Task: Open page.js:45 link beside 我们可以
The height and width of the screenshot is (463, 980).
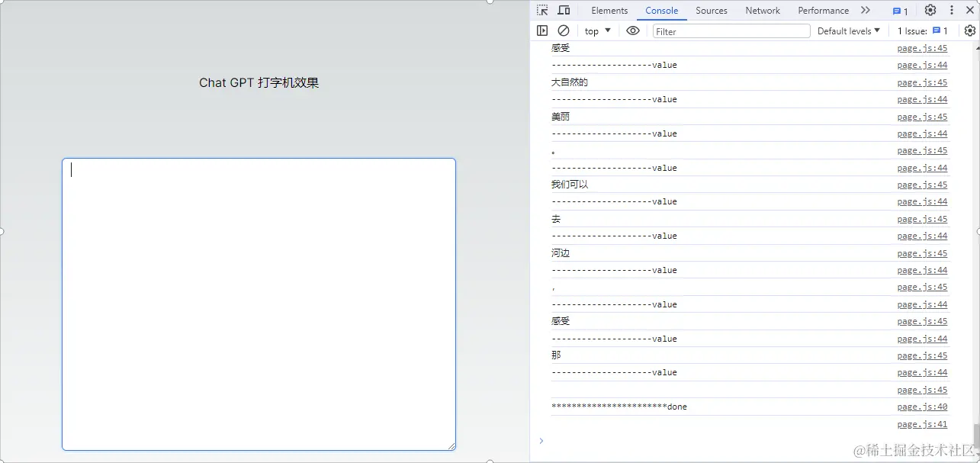Action: pos(922,185)
